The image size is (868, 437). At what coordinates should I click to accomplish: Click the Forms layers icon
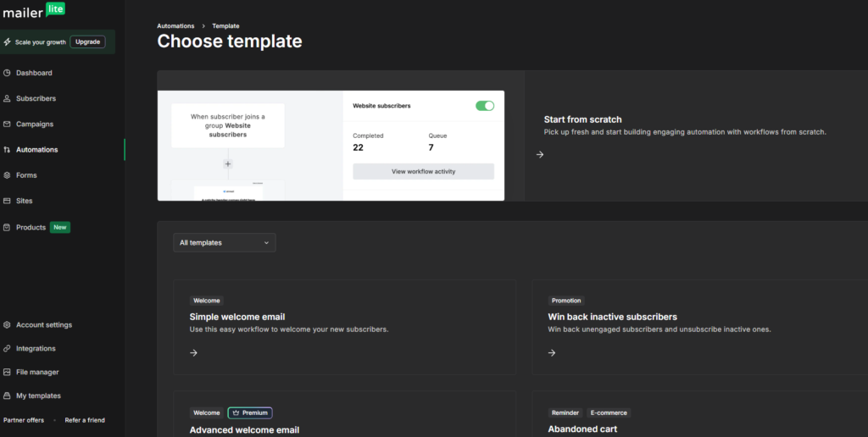(7, 175)
